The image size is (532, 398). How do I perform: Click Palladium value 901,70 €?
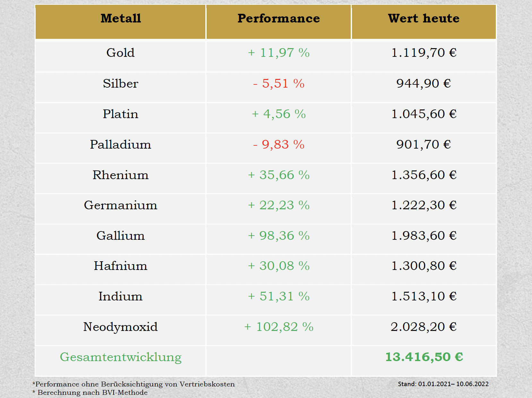[424, 144]
